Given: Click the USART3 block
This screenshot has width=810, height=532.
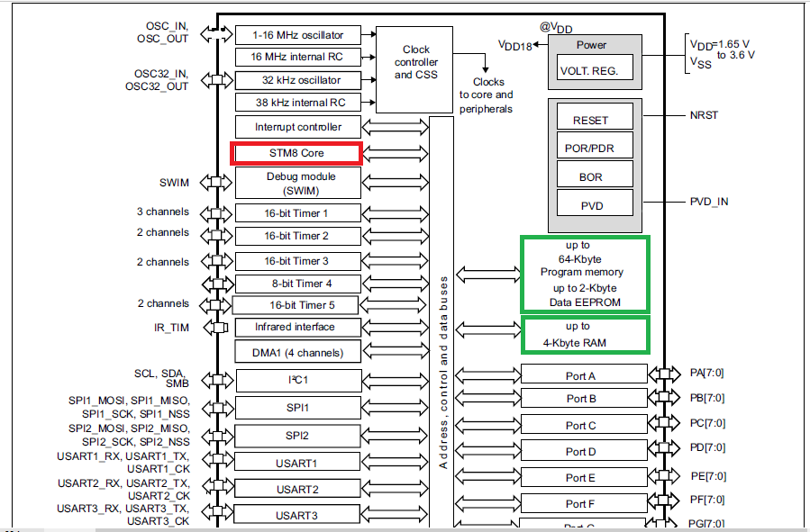Looking at the screenshot, I should click(297, 514).
